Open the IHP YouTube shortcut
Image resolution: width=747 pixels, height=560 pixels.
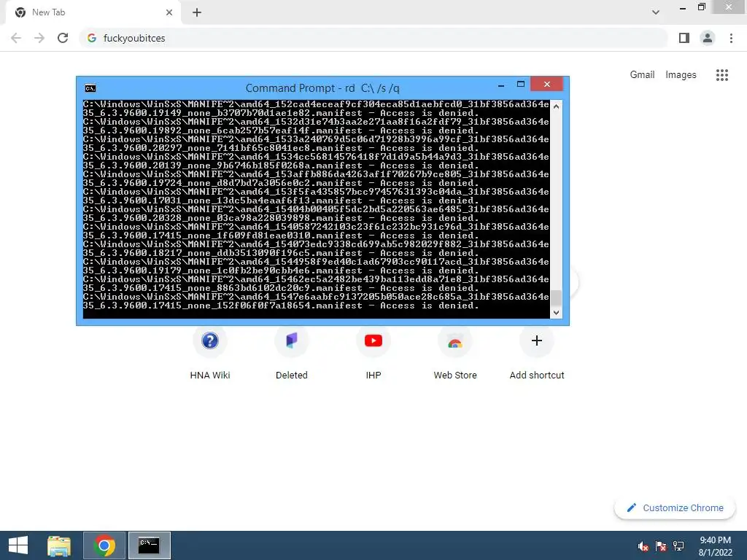(373, 353)
